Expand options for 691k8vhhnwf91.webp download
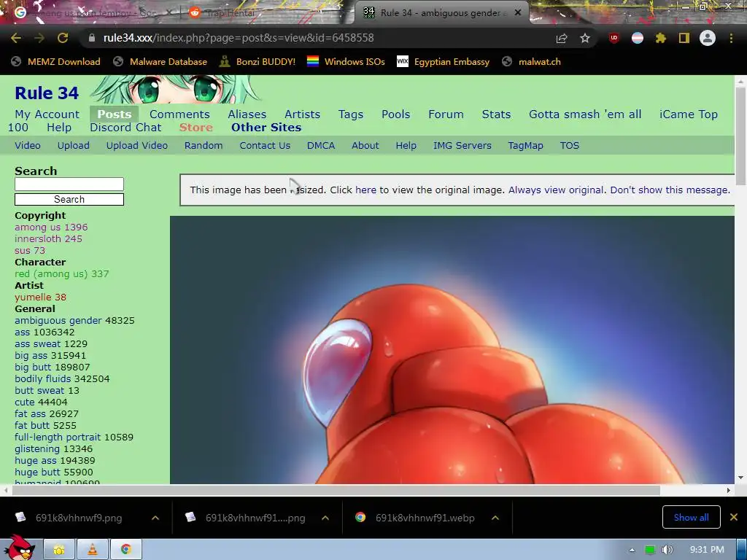 (495, 518)
